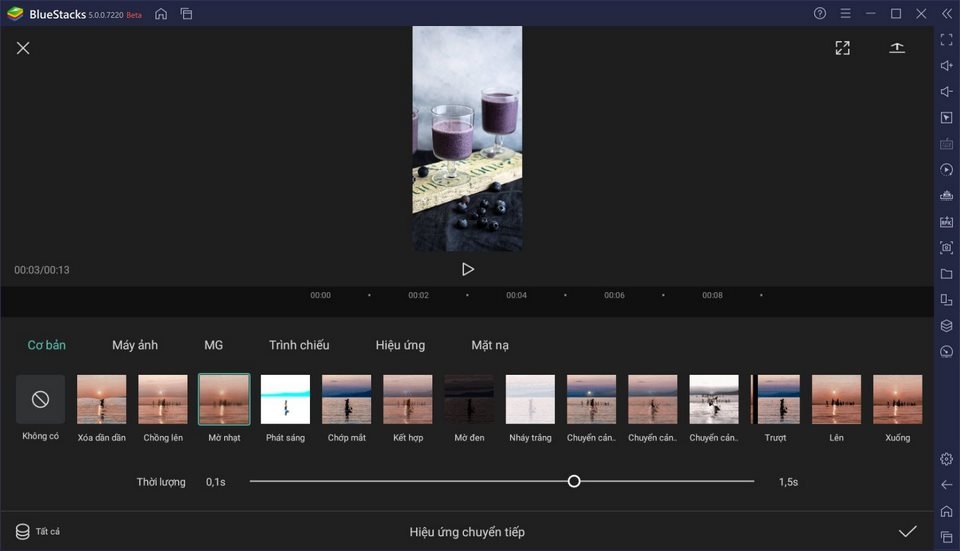Screen dimensions: 960x551
Task: Play the video preview
Action: 467,269
